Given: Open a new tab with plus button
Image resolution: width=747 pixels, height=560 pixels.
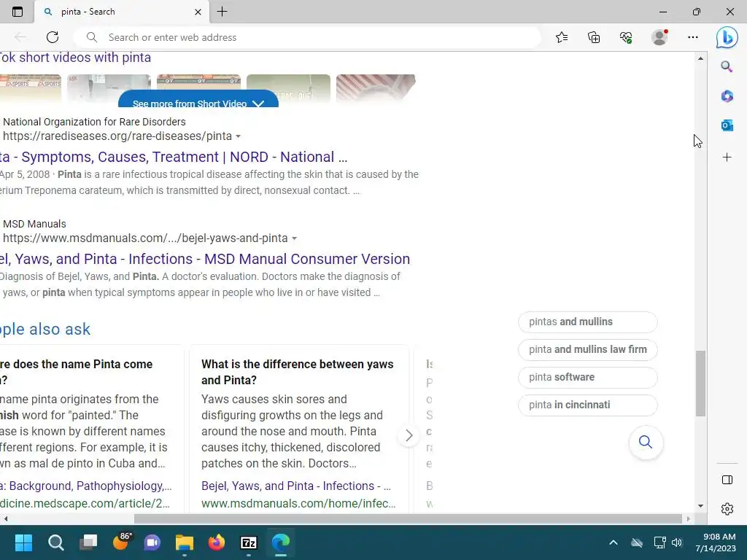Looking at the screenshot, I should (222, 12).
